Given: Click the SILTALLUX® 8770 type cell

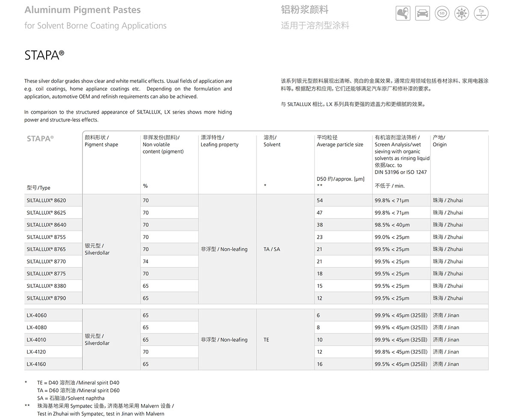Looking at the screenshot, I should [x=47, y=261].
